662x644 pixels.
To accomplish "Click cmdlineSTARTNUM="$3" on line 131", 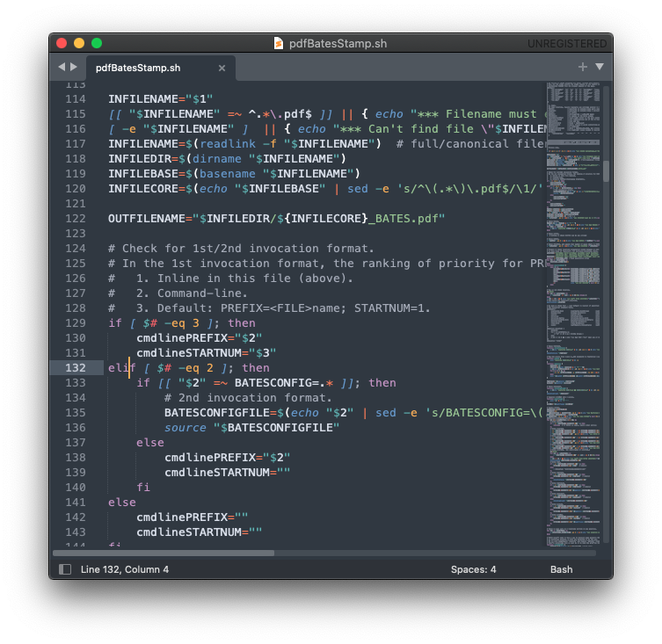I will pos(206,353).
